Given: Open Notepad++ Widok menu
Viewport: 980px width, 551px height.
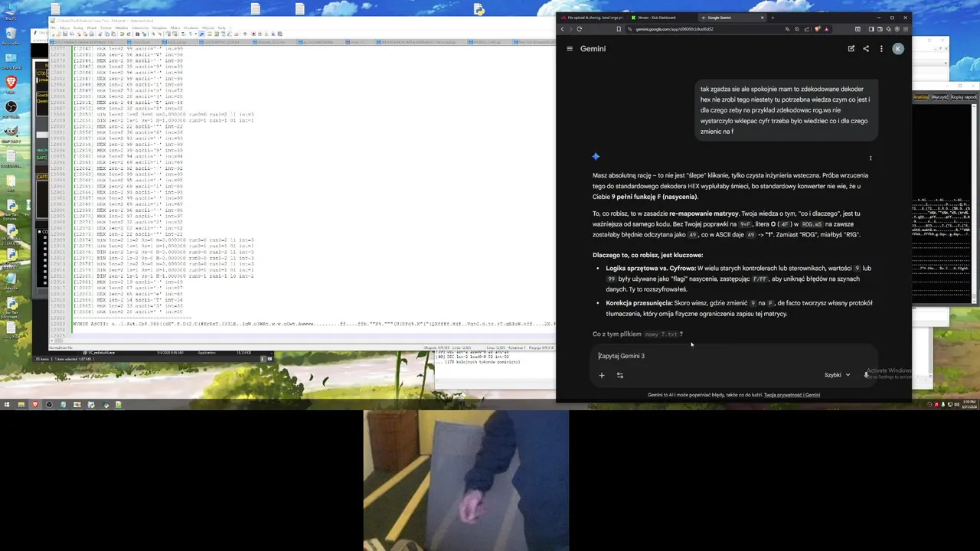Looking at the screenshot, I should coord(92,28).
